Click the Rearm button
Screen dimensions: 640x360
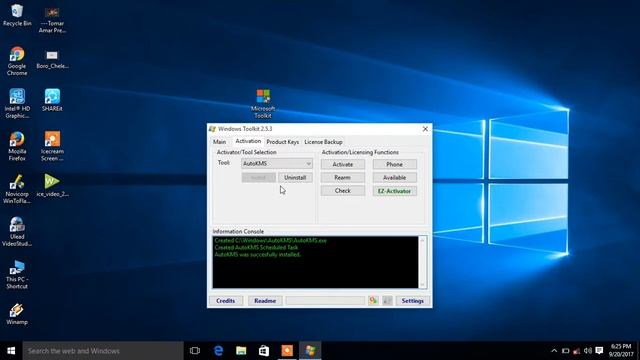(342, 178)
